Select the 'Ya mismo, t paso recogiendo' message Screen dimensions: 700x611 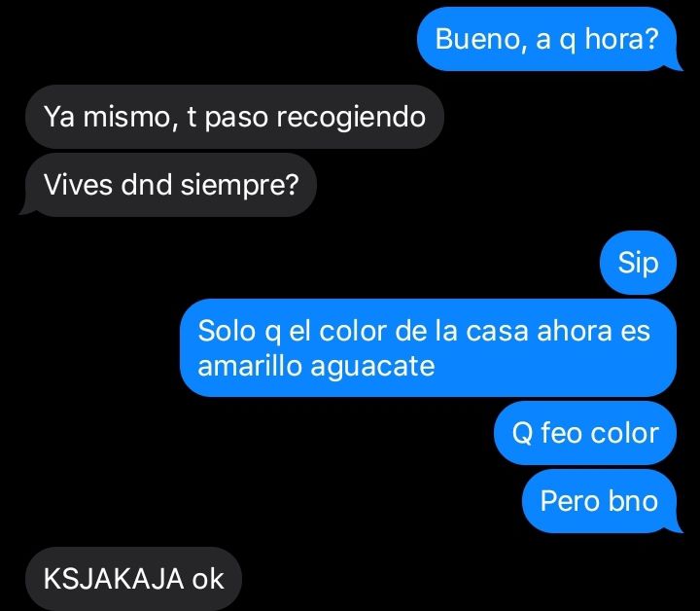(x=235, y=117)
